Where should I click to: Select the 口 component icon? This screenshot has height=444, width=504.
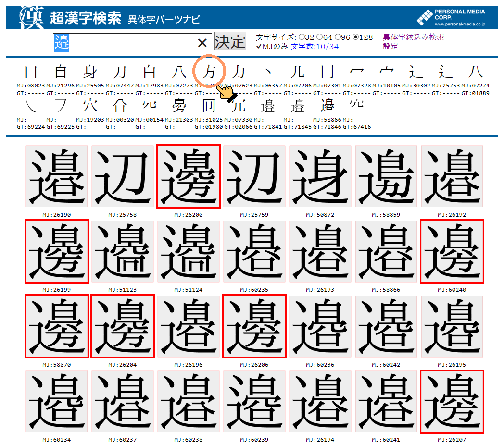click(30, 71)
